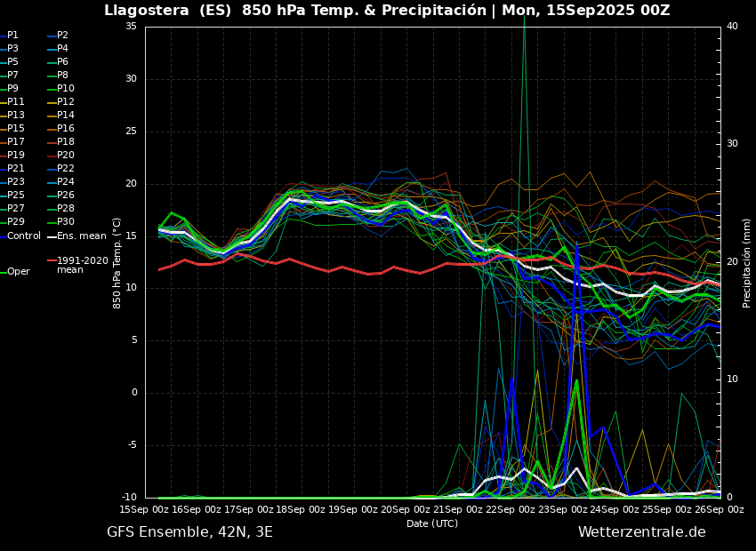Click the '26Sep 00z' date axis label
Image resolution: width=756 pixels, height=551 pixels.
pyautogui.click(x=719, y=509)
